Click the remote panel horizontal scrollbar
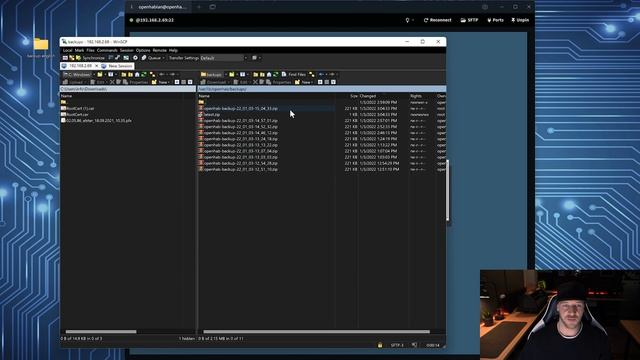Viewport: 640px width, 360px height. coord(316,332)
